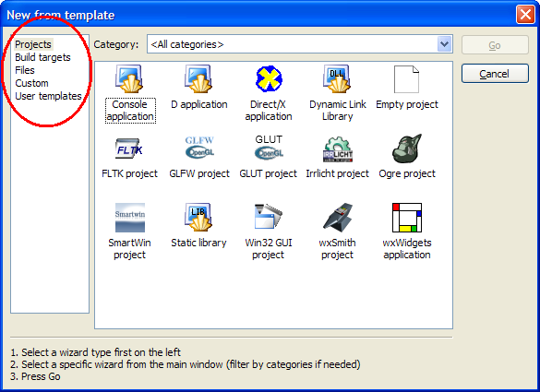Choose the Empty project icon

406,79
